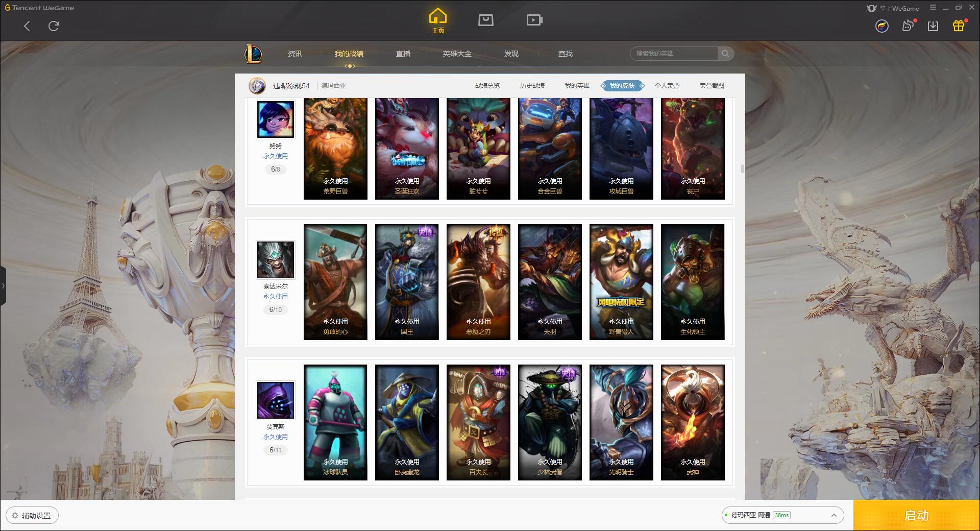Open 卧虎藏龙 skin card
Image resolution: width=980 pixels, height=531 pixels.
tap(407, 422)
